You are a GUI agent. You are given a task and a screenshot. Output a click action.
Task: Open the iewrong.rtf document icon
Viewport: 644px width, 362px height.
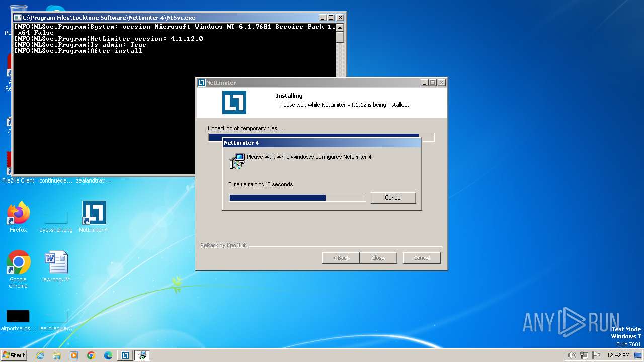click(56, 266)
